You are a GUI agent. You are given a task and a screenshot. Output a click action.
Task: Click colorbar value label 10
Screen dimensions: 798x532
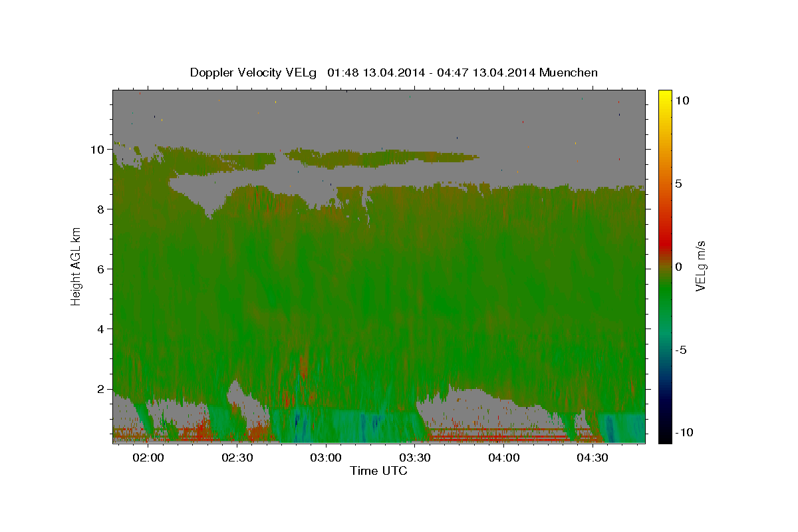[x=682, y=100]
